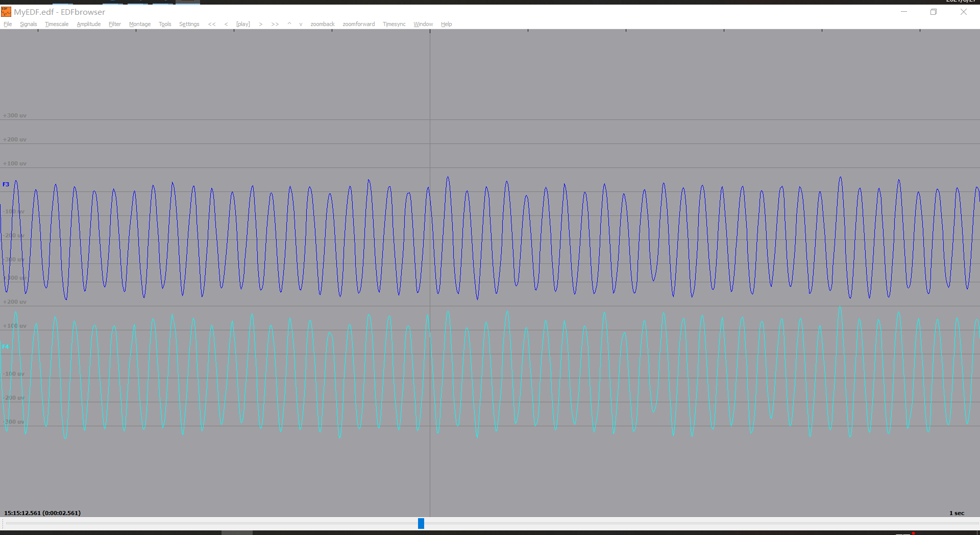Open the Help menu

click(x=447, y=24)
